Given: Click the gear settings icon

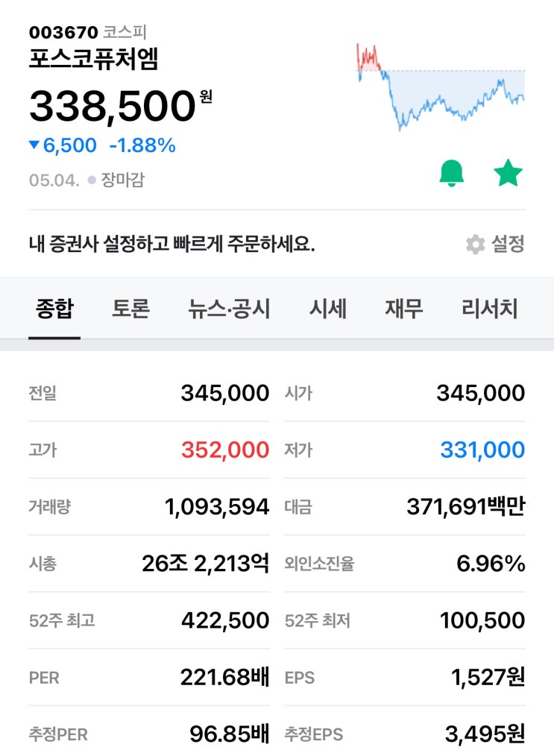Looking at the screenshot, I should pyautogui.click(x=475, y=245).
